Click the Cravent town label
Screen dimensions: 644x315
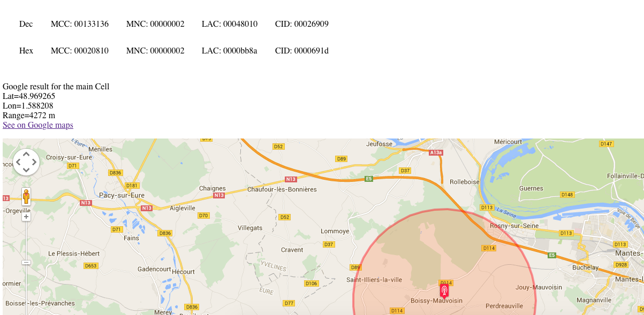[292, 250]
